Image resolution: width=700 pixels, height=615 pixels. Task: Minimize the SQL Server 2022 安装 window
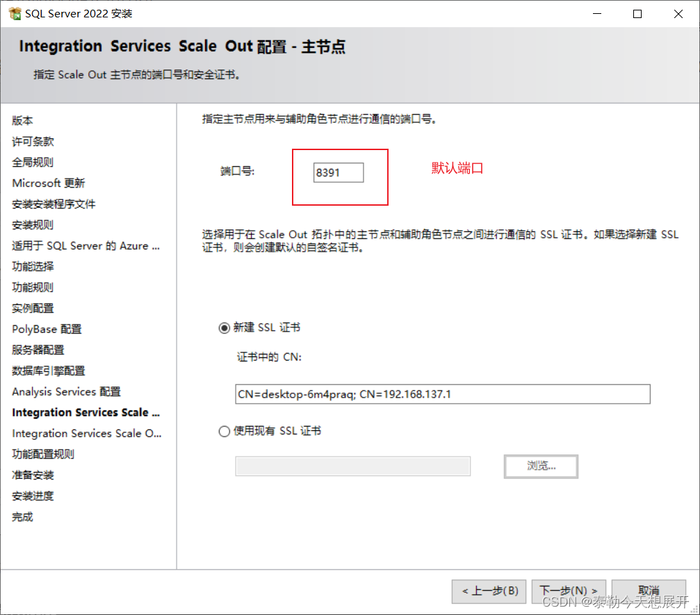click(597, 14)
